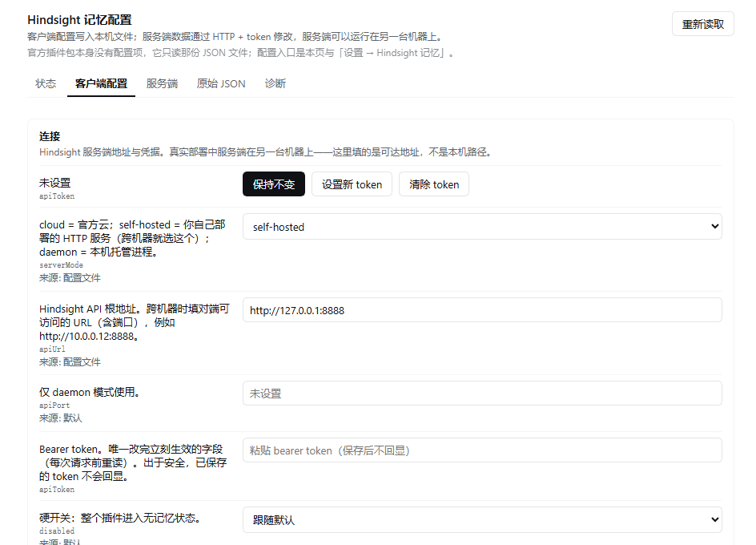Image resolution: width=756 pixels, height=545 pixels.
Task: Click the 粘贴 bearer token input field
Action: (x=482, y=450)
